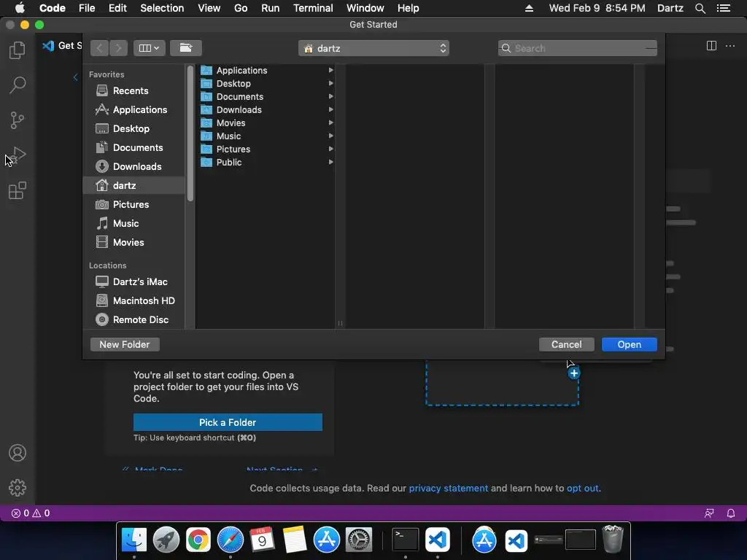
Task: Select Downloads in Favorites sidebar
Action: 134,167
